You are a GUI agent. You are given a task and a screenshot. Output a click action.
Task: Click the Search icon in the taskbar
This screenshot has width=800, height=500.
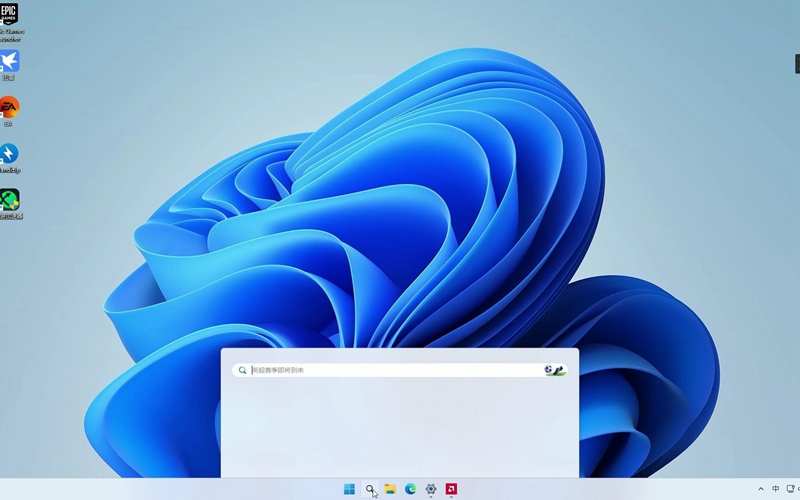coord(370,489)
